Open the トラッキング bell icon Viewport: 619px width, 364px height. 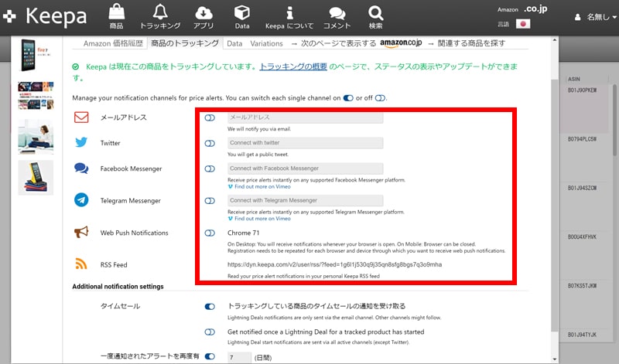point(160,16)
